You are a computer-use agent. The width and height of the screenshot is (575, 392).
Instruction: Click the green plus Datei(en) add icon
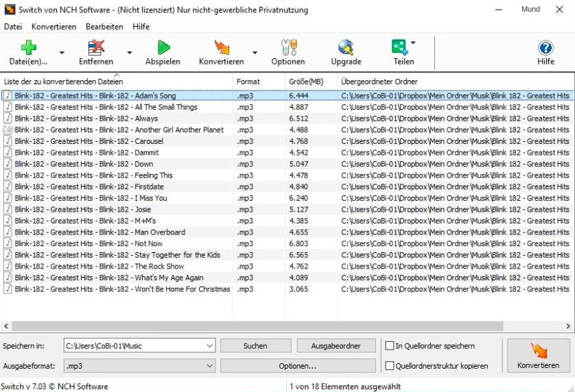(x=28, y=47)
